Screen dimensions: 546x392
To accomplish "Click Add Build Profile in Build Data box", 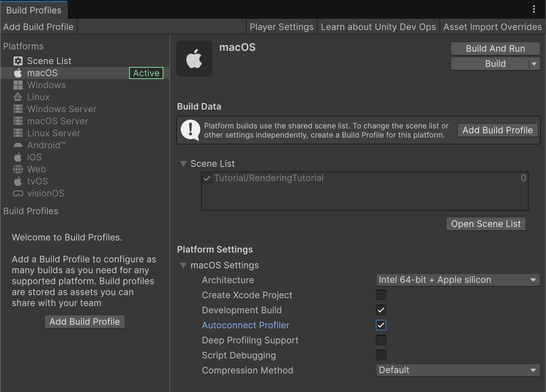I will (x=498, y=130).
